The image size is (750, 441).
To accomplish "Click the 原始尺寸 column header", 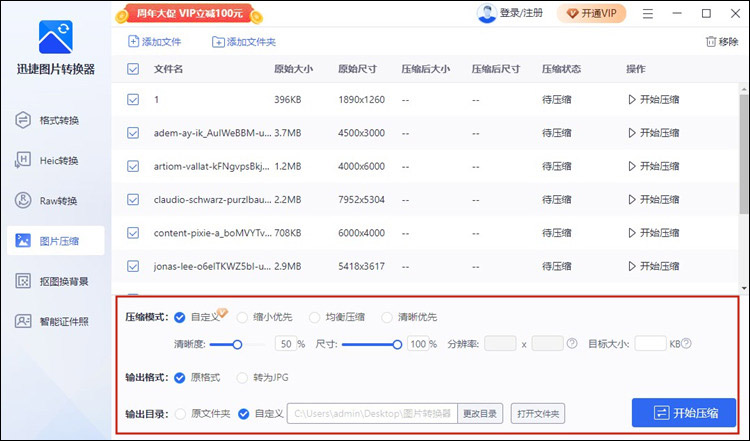I will click(x=357, y=69).
